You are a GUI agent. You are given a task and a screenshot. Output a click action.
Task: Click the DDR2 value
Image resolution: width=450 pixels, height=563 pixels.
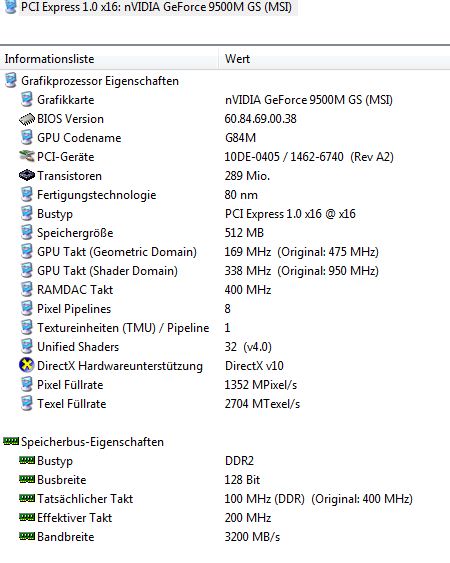(x=239, y=461)
